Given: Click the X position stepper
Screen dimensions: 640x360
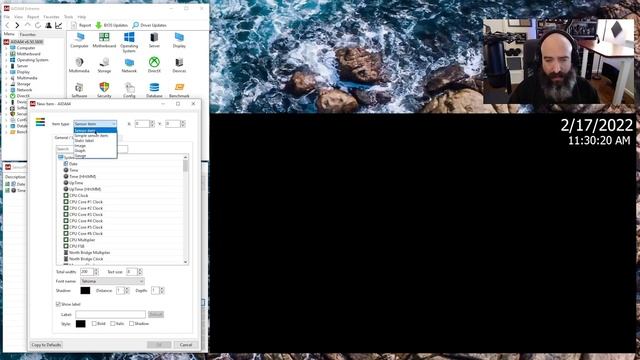Looking at the screenshot, I should [152, 124].
